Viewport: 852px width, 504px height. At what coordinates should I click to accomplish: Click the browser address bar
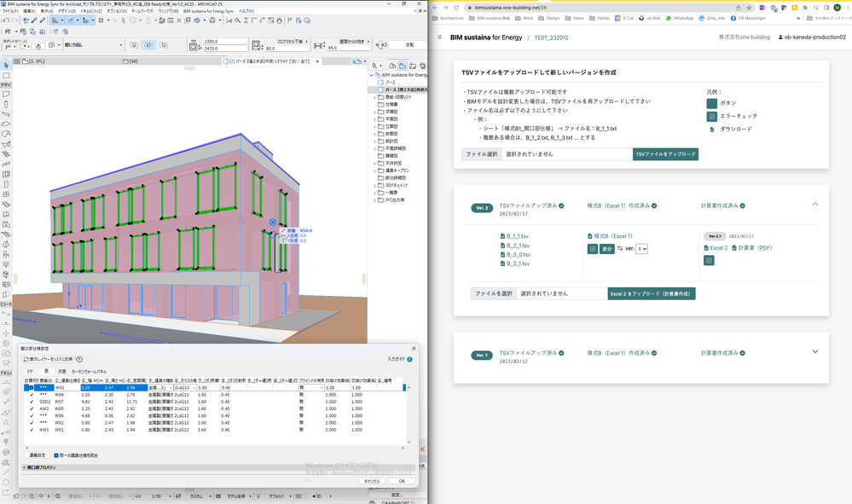[609, 8]
